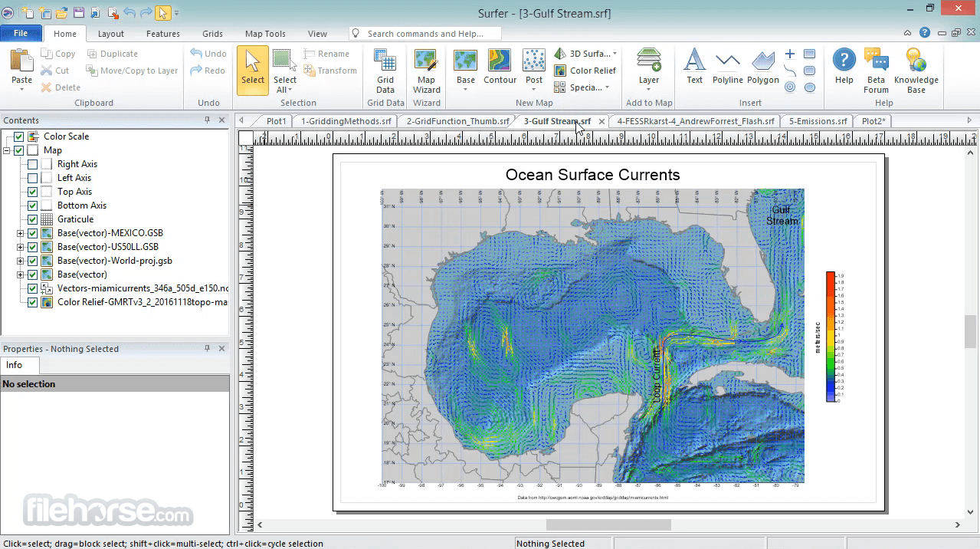Click the Transform button
980x549 pixels.
pyautogui.click(x=330, y=71)
